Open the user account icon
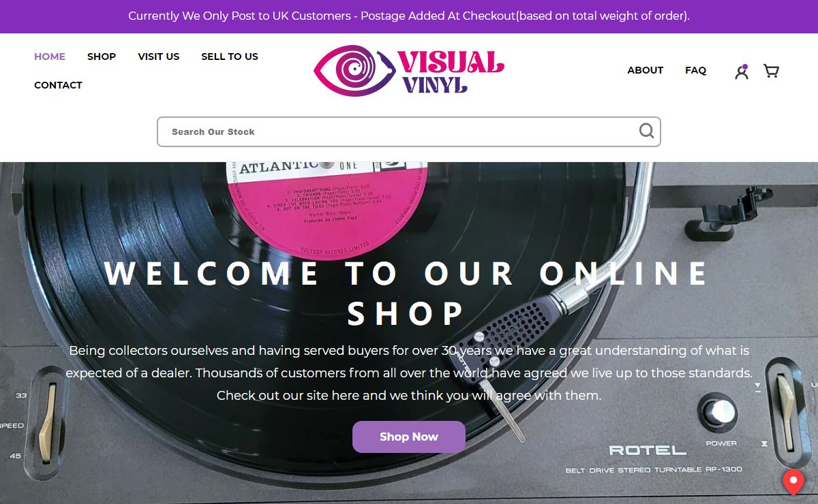Viewport: 818px width, 504px height. pos(742,72)
